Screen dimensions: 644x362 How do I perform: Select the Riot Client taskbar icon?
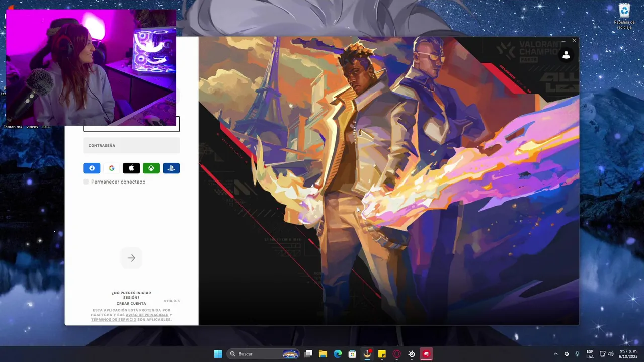(x=426, y=354)
